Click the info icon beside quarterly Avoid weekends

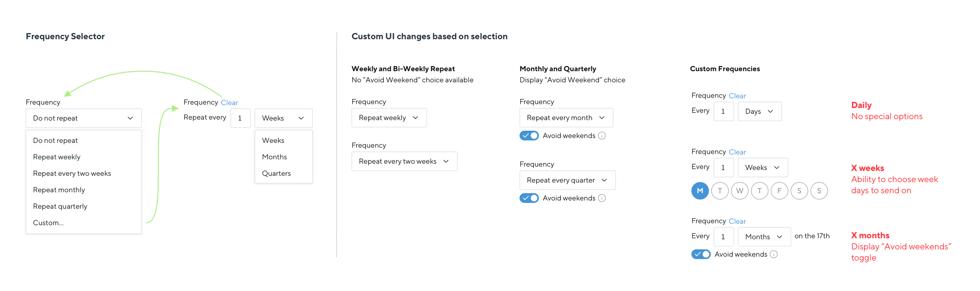pos(602,198)
